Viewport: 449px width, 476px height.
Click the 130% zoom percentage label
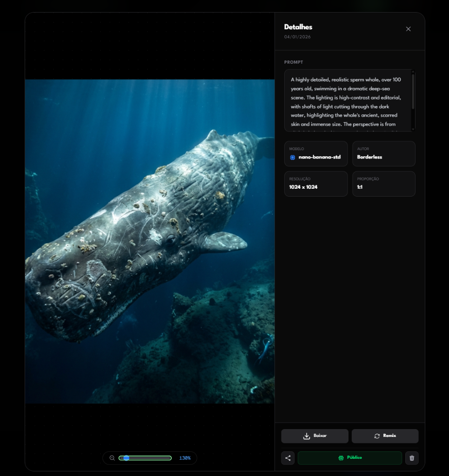[185, 458]
